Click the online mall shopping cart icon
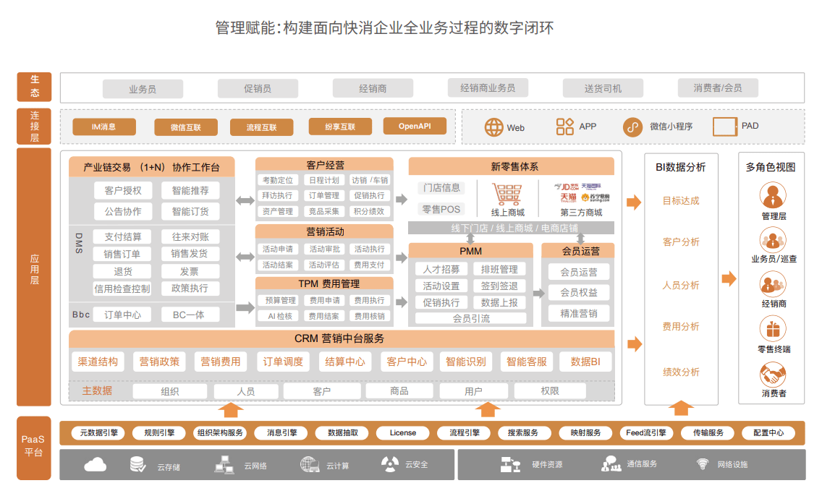Image resolution: width=822 pixels, height=504 pixels. [x=507, y=195]
